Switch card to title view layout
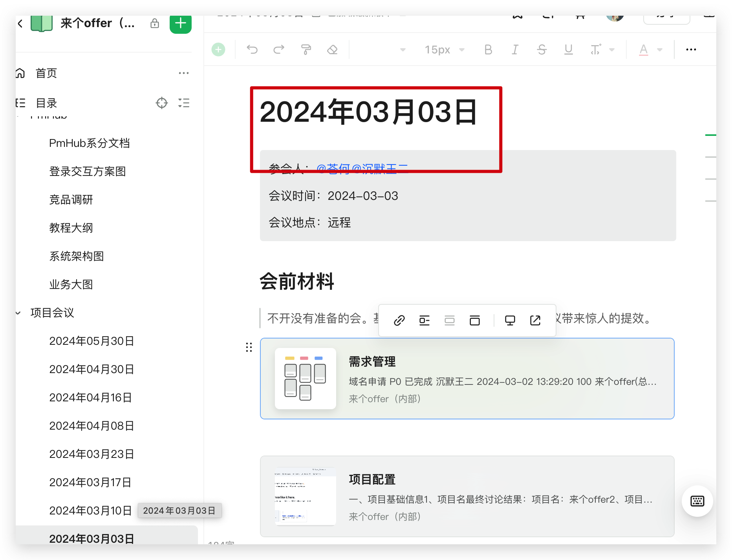Image resolution: width=732 pixels, height=560 pixels. [x=425, y=320]
